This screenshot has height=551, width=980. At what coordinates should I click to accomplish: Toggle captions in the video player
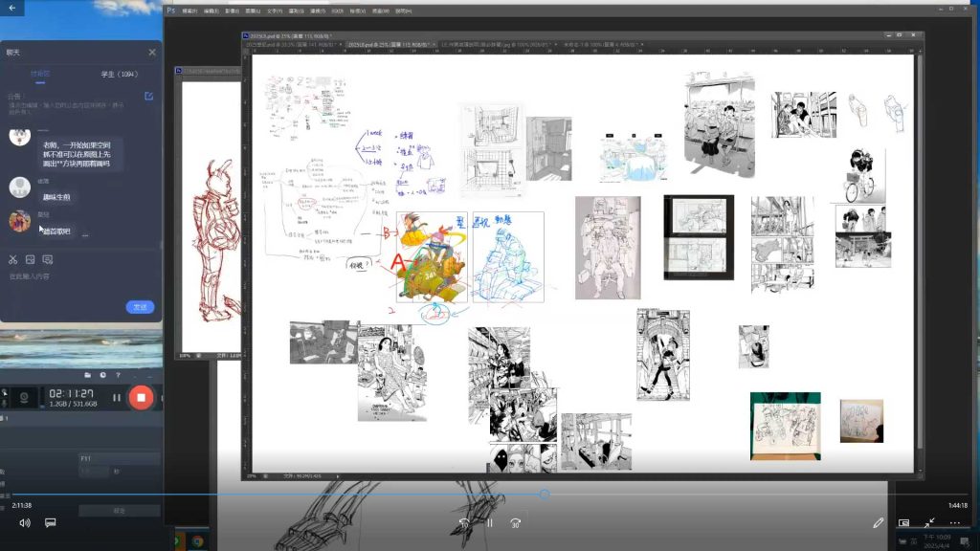point(51,523)
